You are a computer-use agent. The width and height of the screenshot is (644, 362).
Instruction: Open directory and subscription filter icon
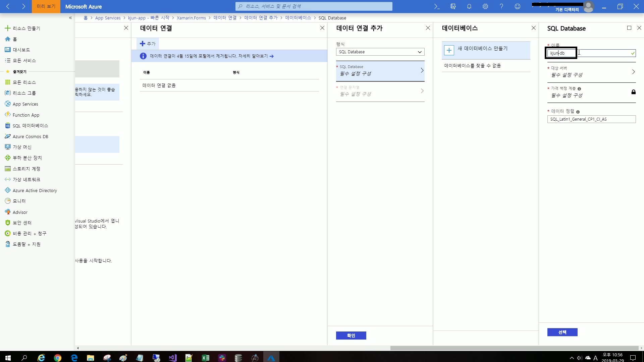coord(453,6)
